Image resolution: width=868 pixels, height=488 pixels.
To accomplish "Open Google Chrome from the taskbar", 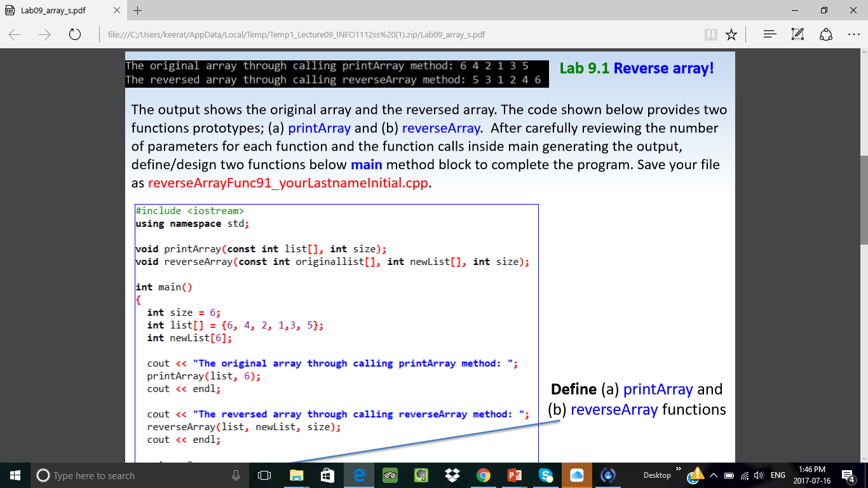I will tap(484, 475).
